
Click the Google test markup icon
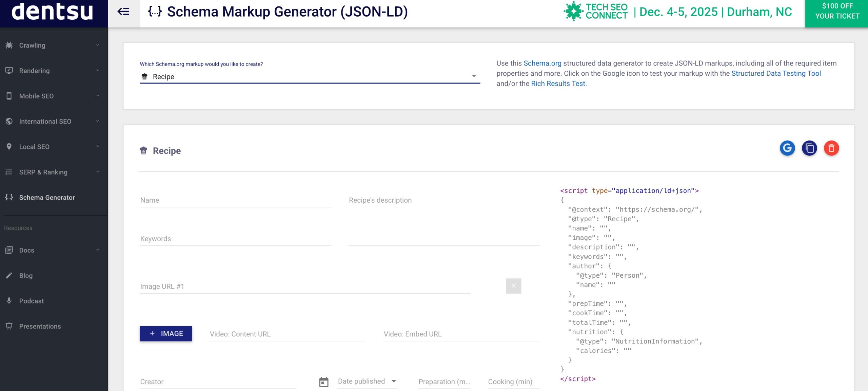point(787,148)
